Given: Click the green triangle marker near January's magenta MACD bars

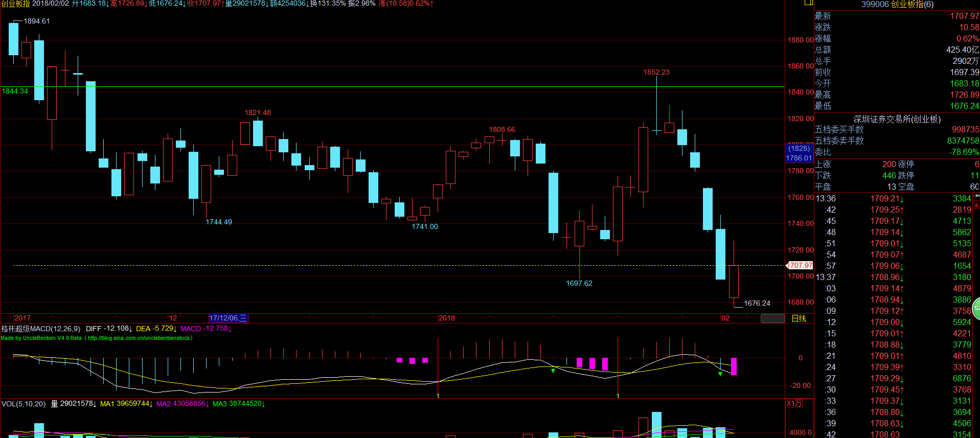Looking at the screenshot, I should coord(553,371).
